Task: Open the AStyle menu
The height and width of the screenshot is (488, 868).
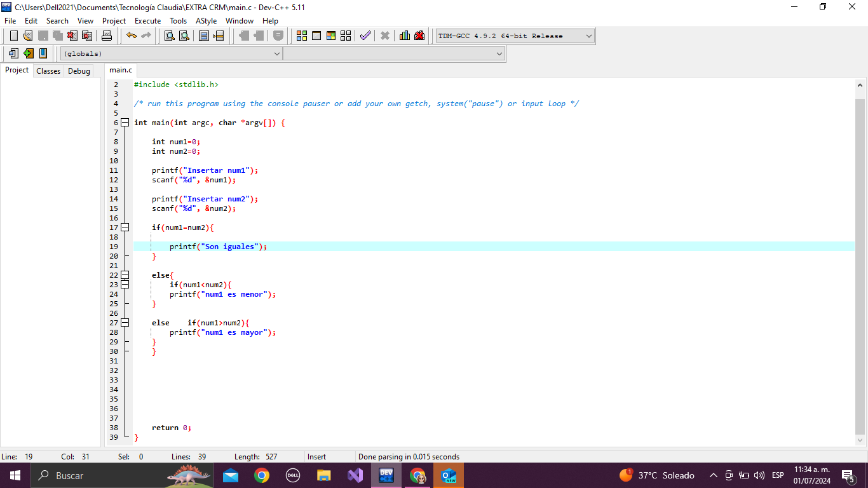Action: [206, 21]
